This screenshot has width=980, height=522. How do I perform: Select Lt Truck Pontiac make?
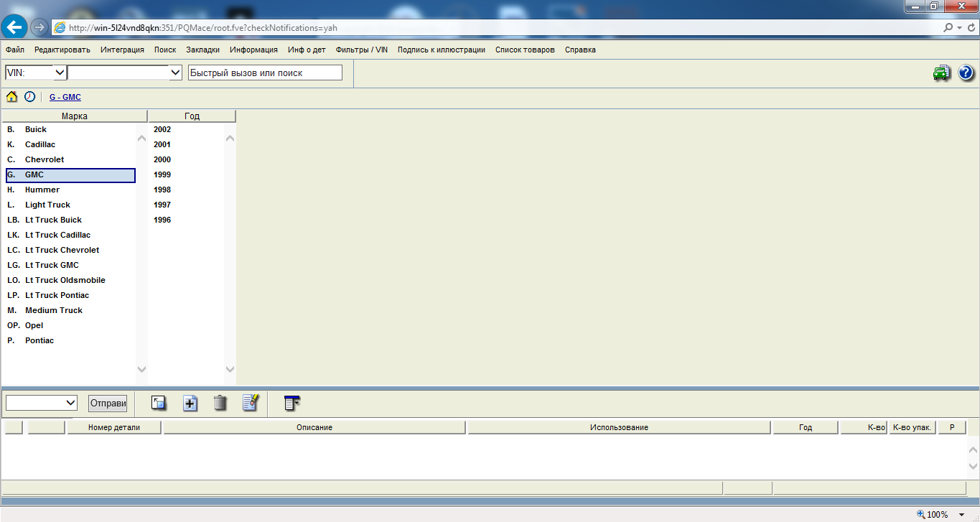70,295
